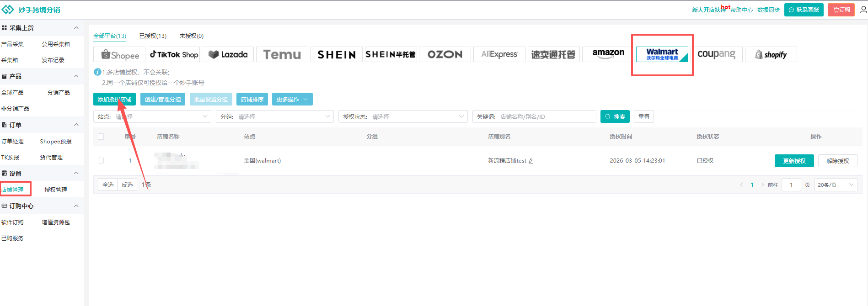
Task: Select the amazon platform logo
Action: pyautogui.click(x=608, y=54)
